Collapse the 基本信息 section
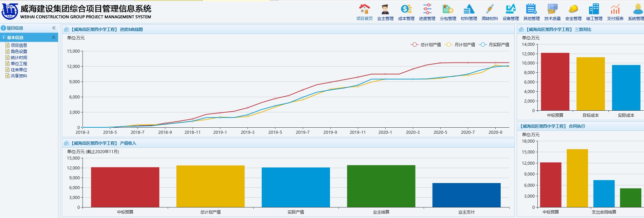The height and width of the screenshot is (218, 644). point(54,37)
